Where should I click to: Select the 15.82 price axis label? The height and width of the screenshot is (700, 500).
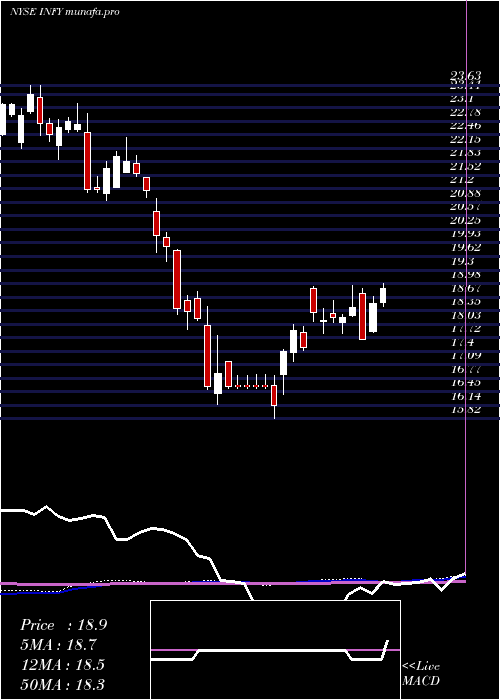466,410
